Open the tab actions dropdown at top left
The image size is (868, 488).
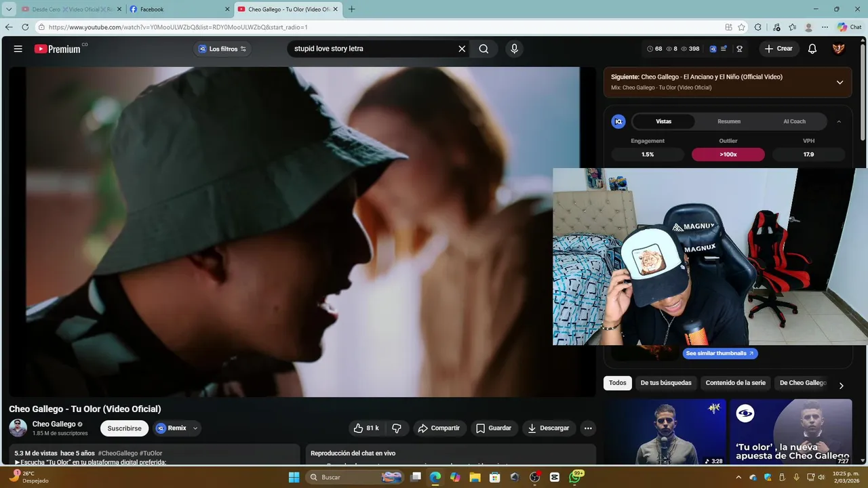[9, 9]
